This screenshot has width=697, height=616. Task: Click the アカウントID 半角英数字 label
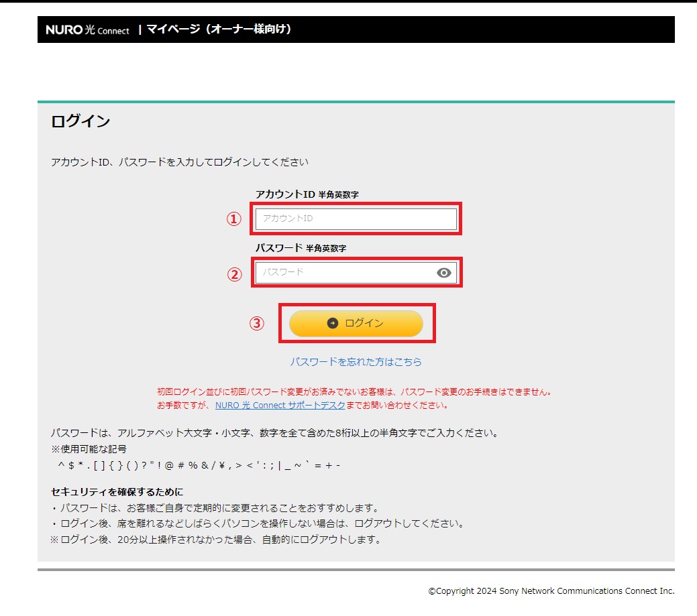tap(307, 194)
